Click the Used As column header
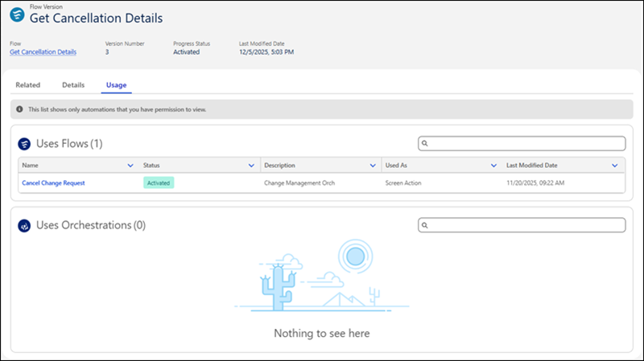This screenshot has width=644, height=361. (x=442, y=166)
